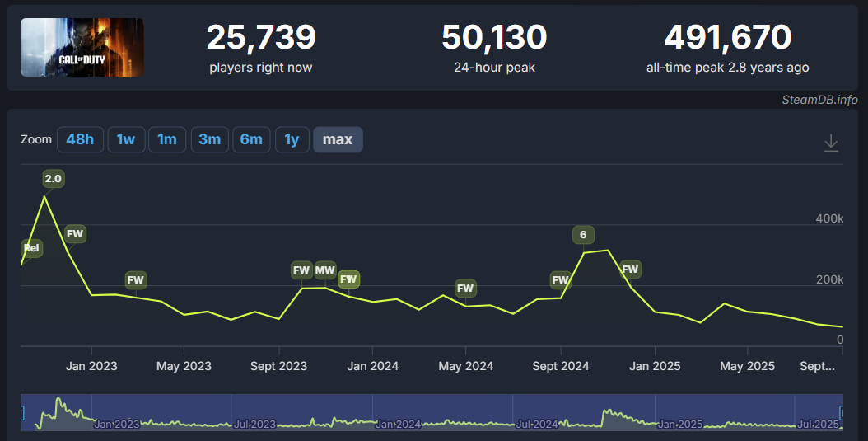
Task: Click the Jan 2025 navigator label
Action: tap(679, 425)
